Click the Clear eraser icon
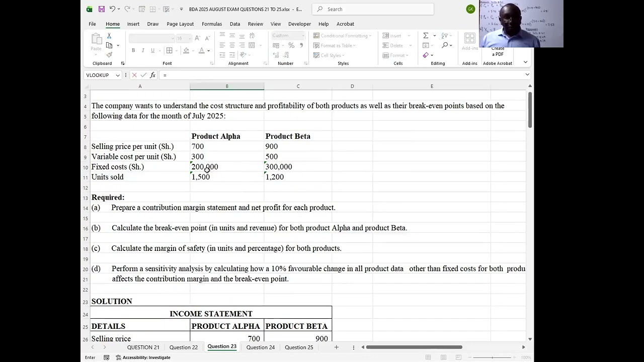The width and height of the screenshot is (644, 362). coord(426,55)
